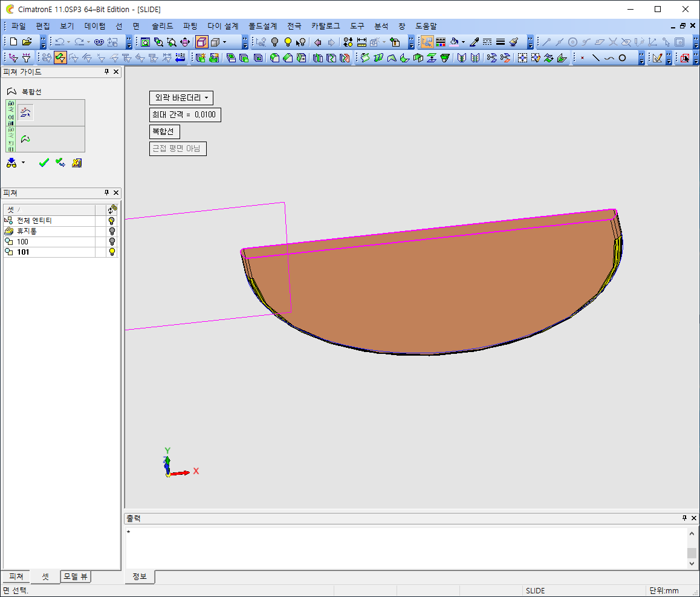Open the 외곽 바운더리 dropdown
This screenshot has height=597, width=700.
point(181,98)
